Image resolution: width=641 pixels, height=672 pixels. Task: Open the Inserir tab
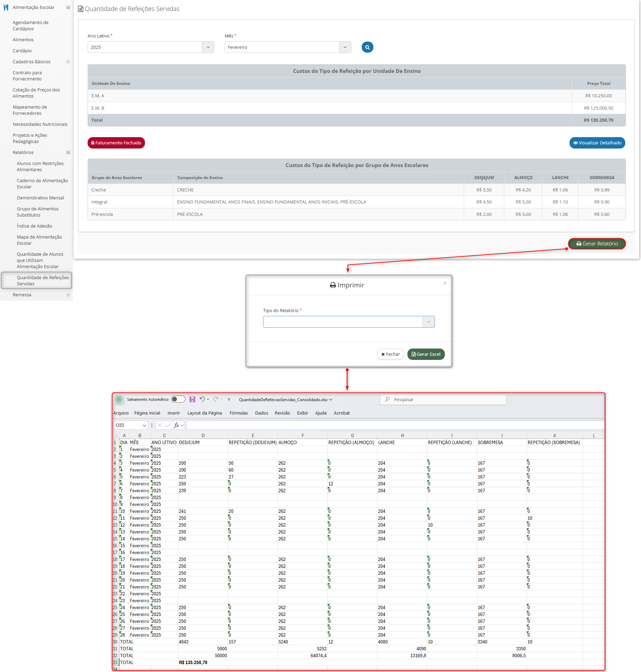click(x=173, y=413)
